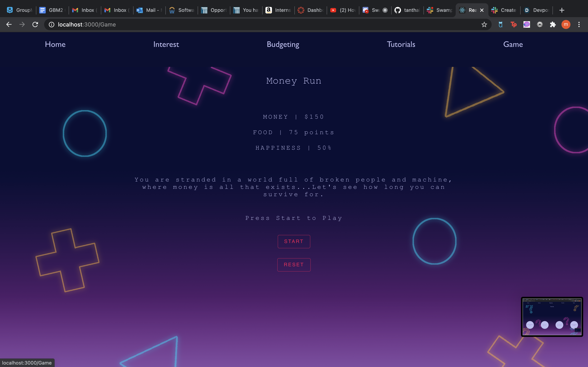588x367 pixels.
Task: Open a new browser tab
Action: coord(561,10)
